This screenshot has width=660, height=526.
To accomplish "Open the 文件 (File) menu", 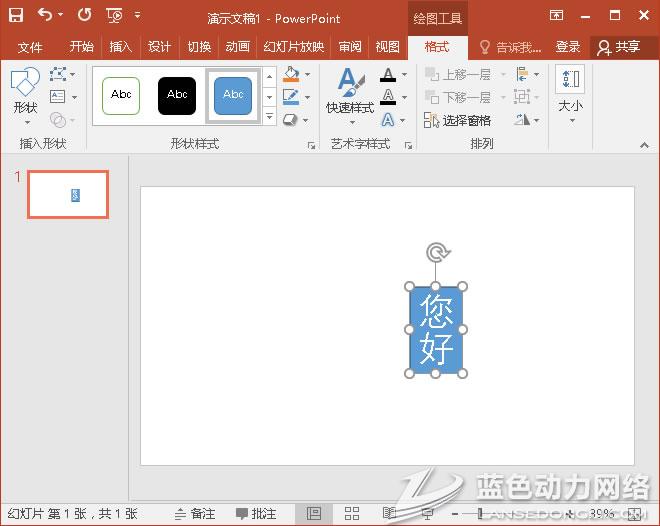I will coord(30,47).
